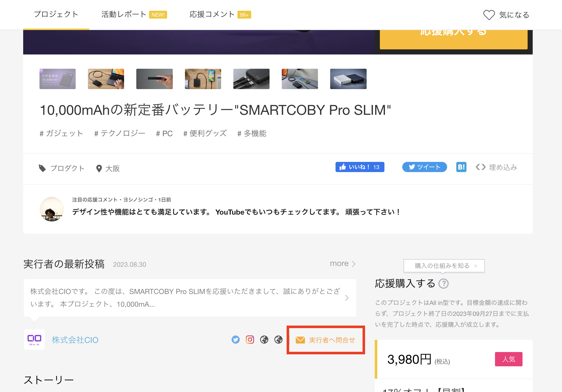Screen dimensions: 562x392
Task: Click 実行者へ問合せ contact link
Action: 326,340
